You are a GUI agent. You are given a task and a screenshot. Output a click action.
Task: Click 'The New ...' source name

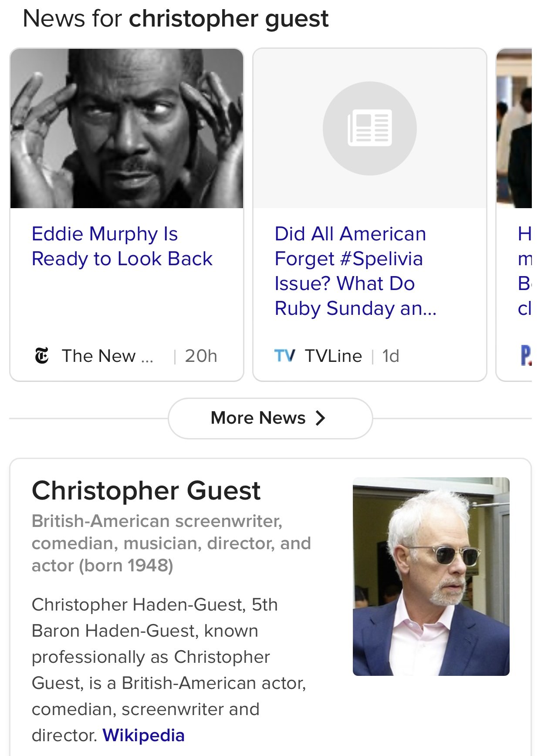tap(108, 356)
